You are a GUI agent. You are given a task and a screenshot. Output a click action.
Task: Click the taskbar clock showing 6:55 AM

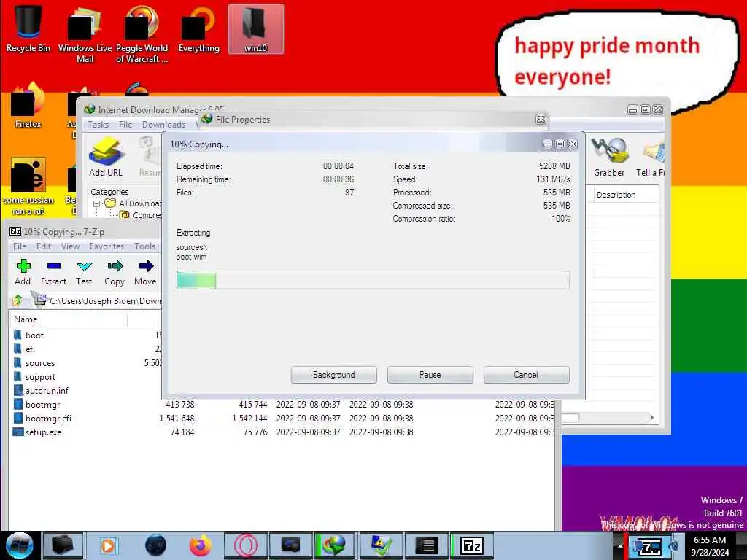pos(711,546)
